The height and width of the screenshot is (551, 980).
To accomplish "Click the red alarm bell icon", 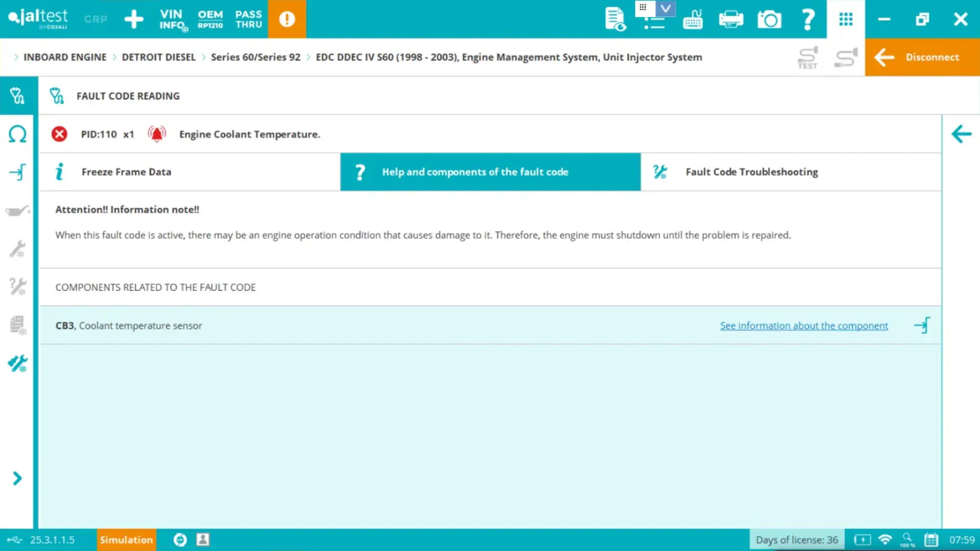I will click(x=157, y=134).
